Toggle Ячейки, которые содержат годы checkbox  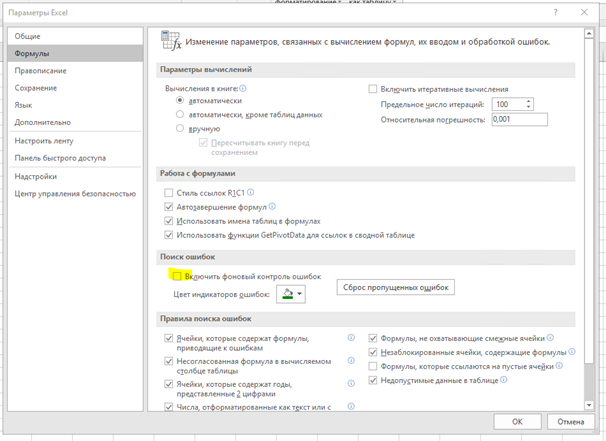pos(169,384)
